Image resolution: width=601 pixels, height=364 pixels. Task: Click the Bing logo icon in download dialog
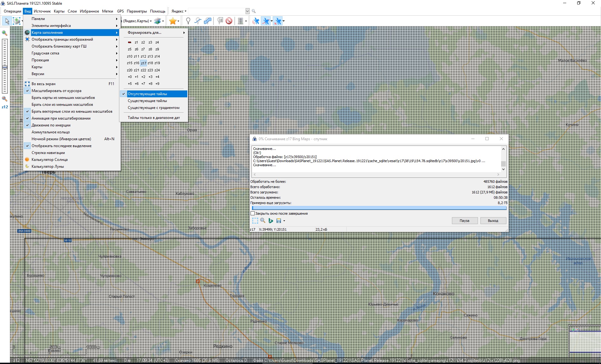pos(271,221)
